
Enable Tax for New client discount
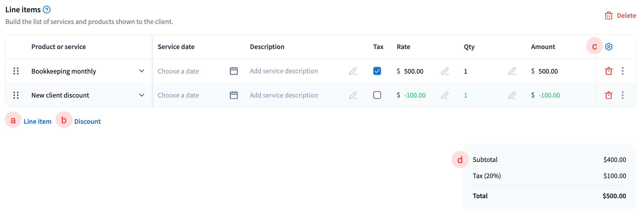(377, 95)
